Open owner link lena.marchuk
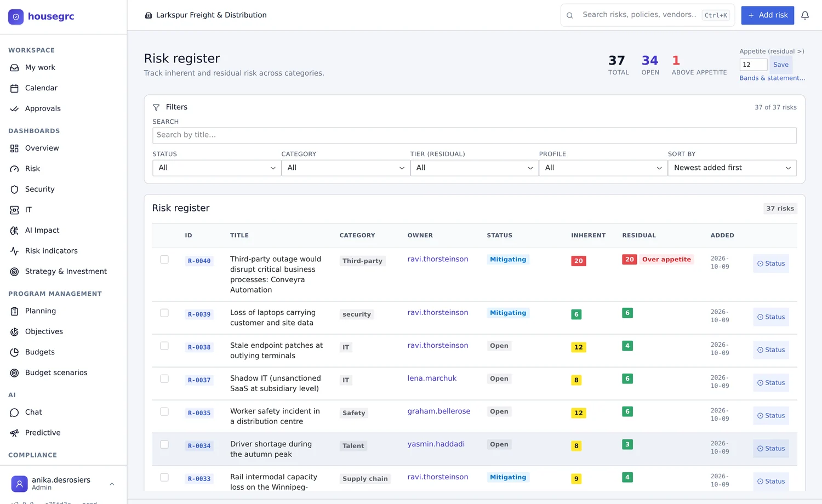Screen dimensions: 822x504 [x=432, y=378]
